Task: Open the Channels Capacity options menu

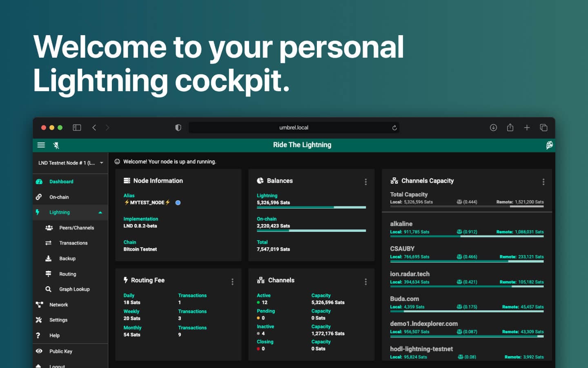Action: [543, 182]
